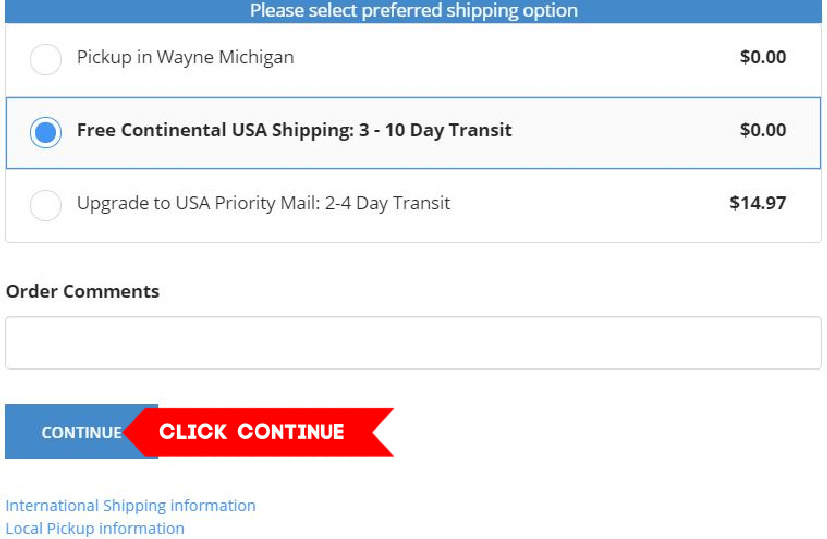Image resolution: width=827 pixels, height=539 pixels.
Task: Click the $0.00 price for Wayne pickup
Action: 762,57
